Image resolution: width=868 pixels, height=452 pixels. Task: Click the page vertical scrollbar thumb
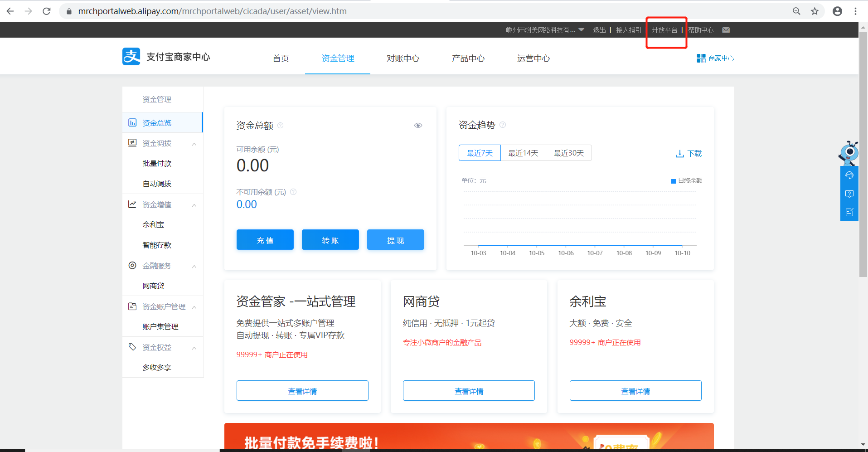pyautogui.click(x=863, y=154)
